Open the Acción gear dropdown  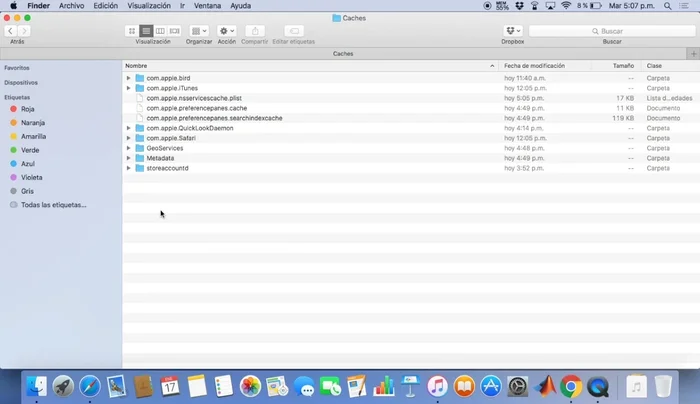tap(227, 31)
